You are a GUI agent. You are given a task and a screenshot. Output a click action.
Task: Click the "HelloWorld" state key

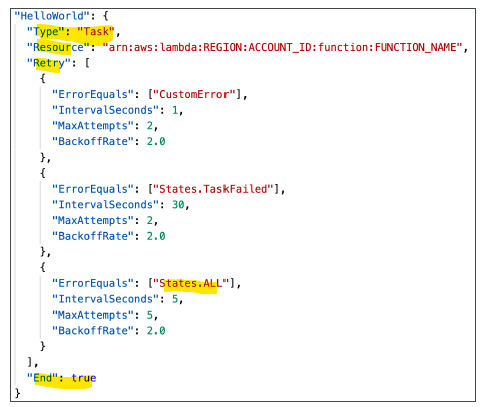(x=52, y=15)
